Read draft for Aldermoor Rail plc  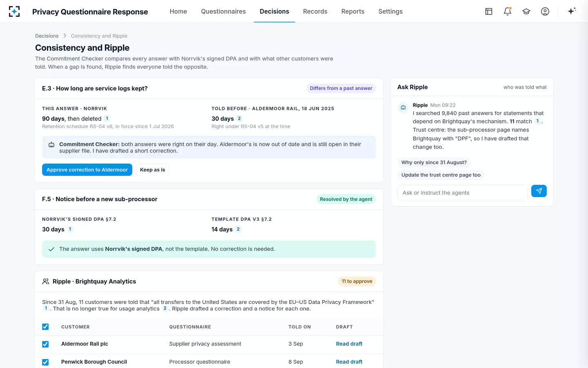[x=349, y=344]
